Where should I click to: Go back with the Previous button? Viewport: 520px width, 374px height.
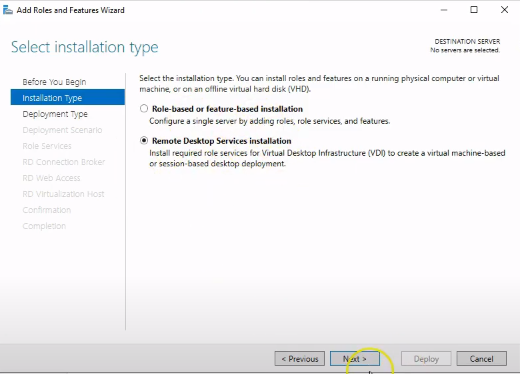(x=300, y=359)
